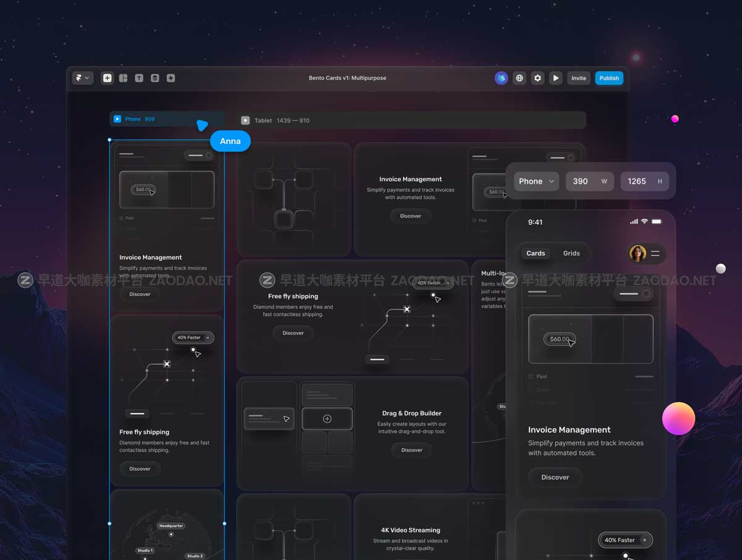Viewport: 742px width, 560px height.
Task: Open the globe site settings icon
Action: pyautogui.click(x=519, y=78)
